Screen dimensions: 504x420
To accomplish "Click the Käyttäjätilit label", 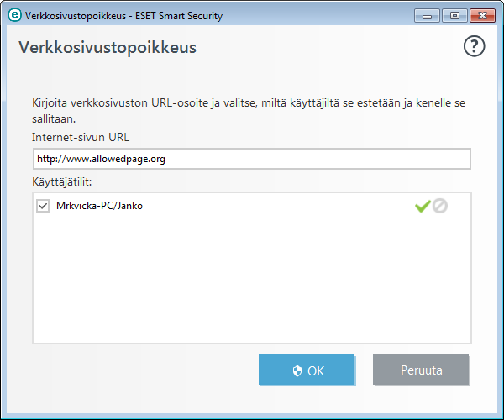I will (x=61, y=182).
